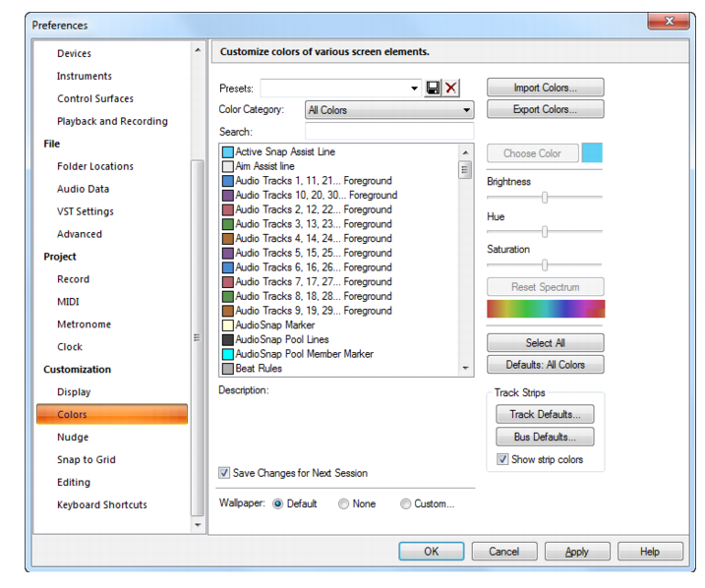Click the Defaults: All Colors button
This screenshot has height=588, width=705.
point(546,365)
